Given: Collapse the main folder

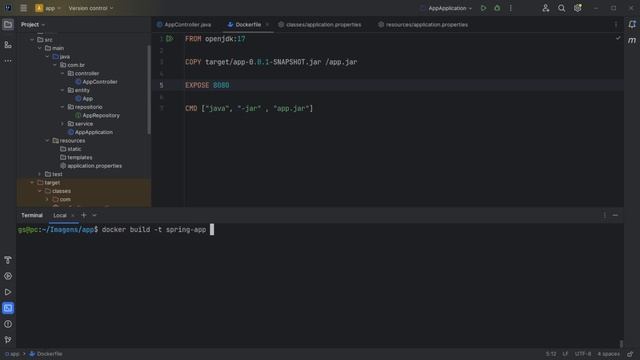Looking at the screenshot, I should 40,48.
